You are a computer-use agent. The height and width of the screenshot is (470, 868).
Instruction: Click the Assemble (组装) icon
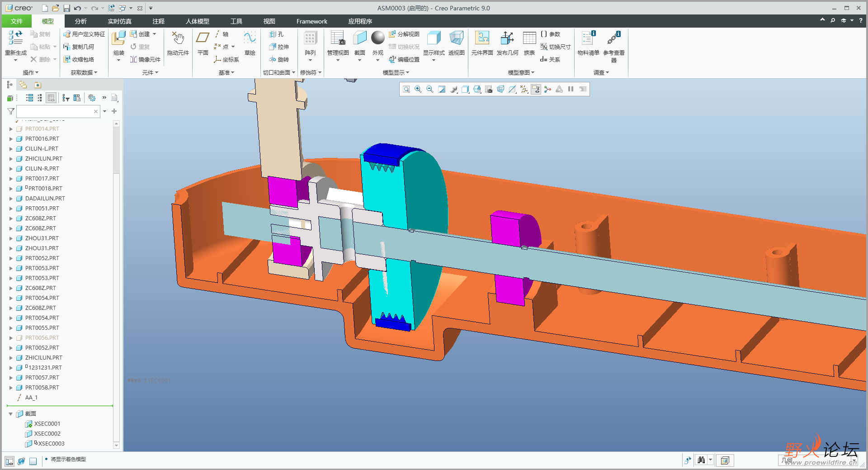118,39
